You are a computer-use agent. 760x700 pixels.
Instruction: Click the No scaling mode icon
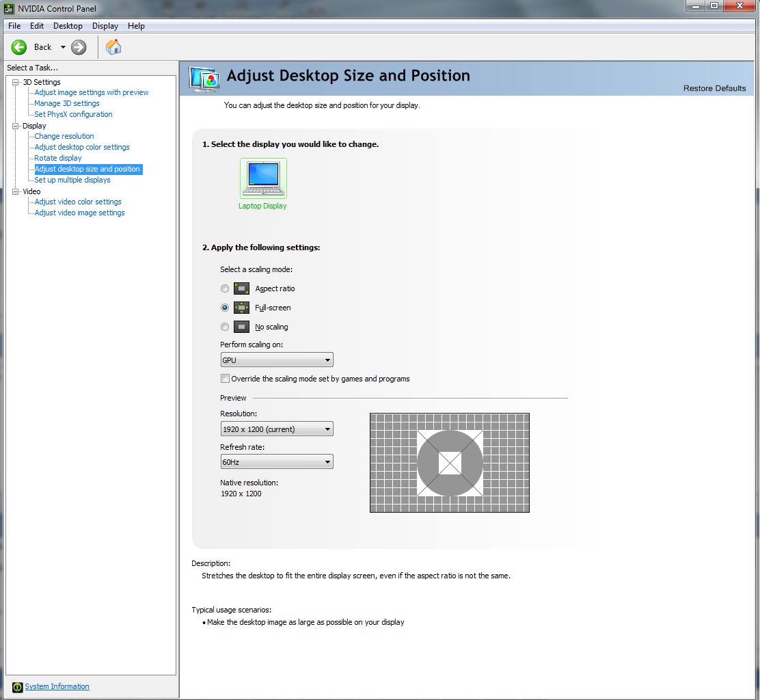[x=241, y=327]
